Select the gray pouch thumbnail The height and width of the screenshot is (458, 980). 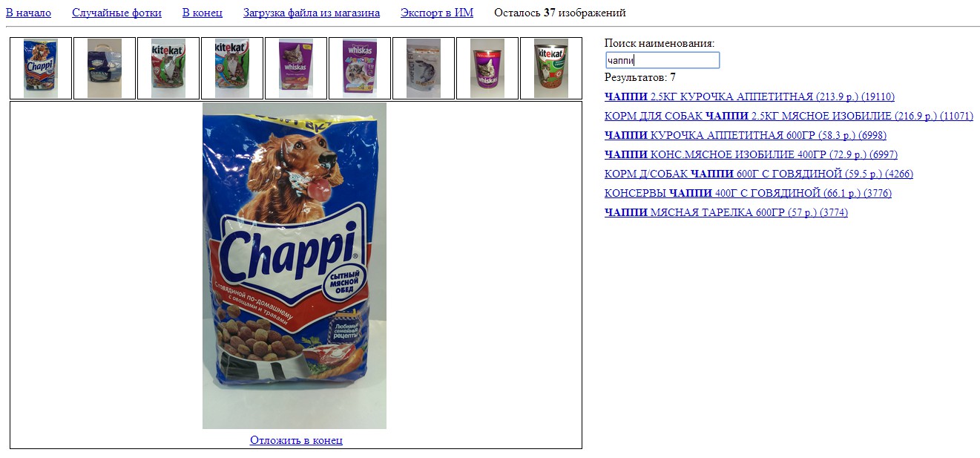coord(424,68)
